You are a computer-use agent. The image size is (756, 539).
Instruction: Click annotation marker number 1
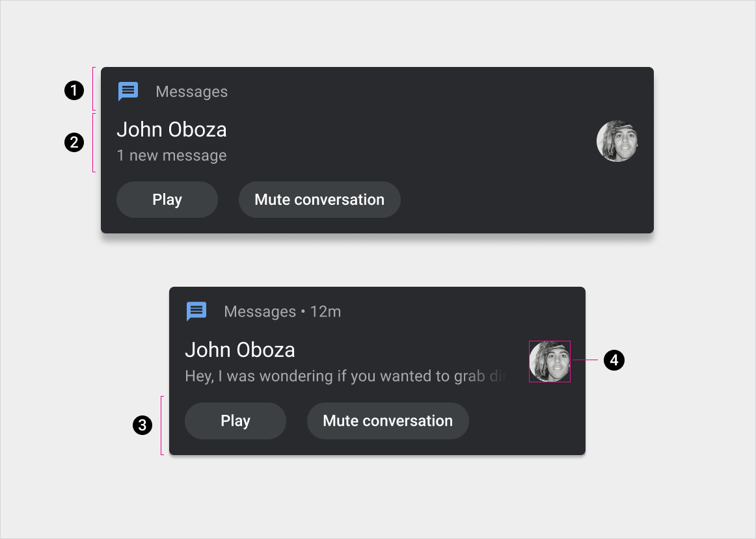coord(74,90)
